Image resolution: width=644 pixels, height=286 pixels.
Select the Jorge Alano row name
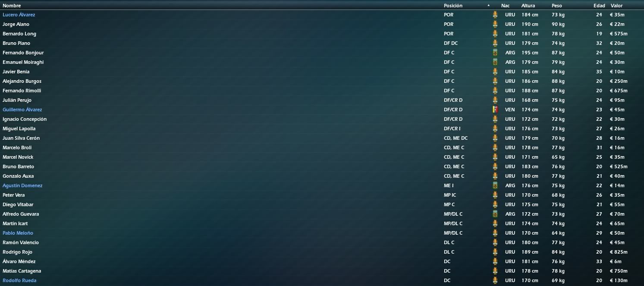click(16, 24)
